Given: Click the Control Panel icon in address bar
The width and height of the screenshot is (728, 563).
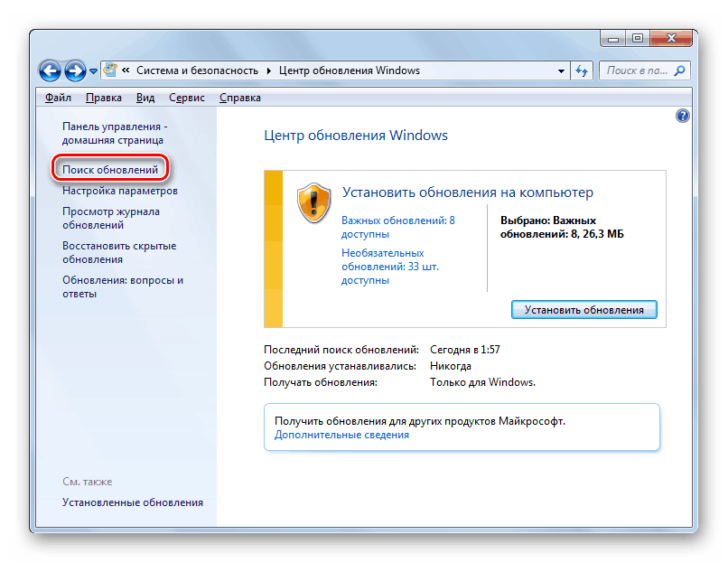Looking at the screenshot, I should tap(110, 70).
